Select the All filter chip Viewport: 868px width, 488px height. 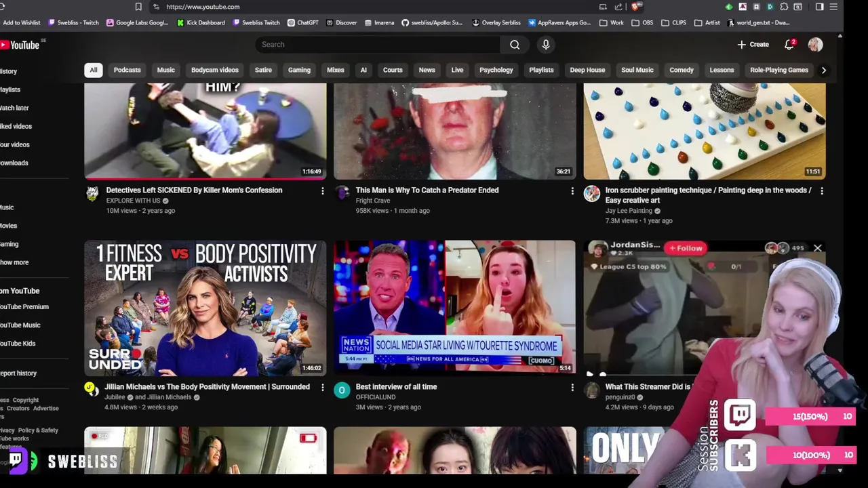click(x=94, y=70)
